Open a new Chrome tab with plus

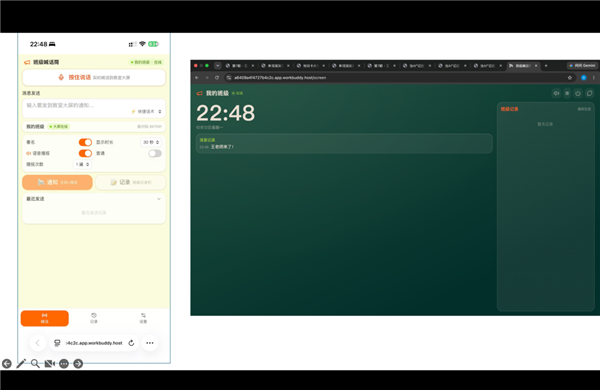(546, 65)
